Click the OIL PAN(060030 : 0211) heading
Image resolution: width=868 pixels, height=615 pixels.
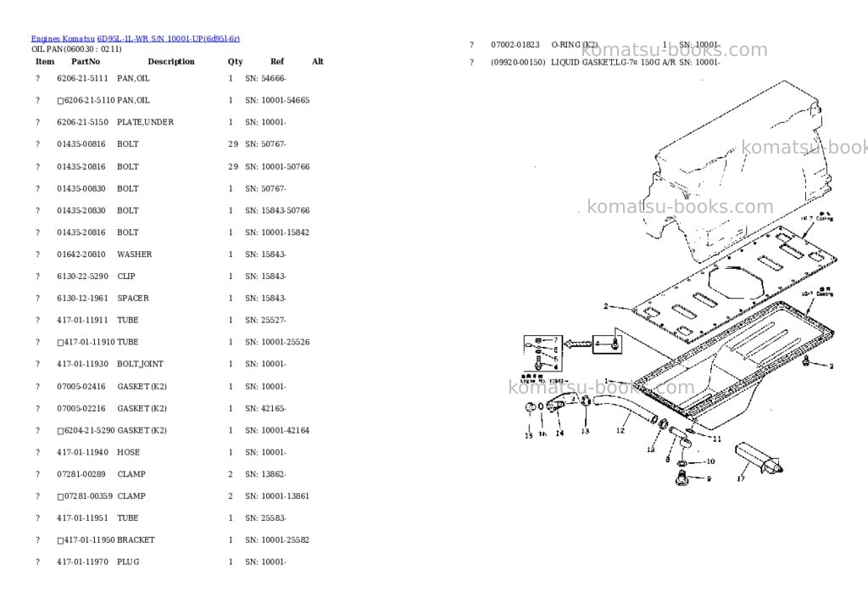[x=76, y=48]
